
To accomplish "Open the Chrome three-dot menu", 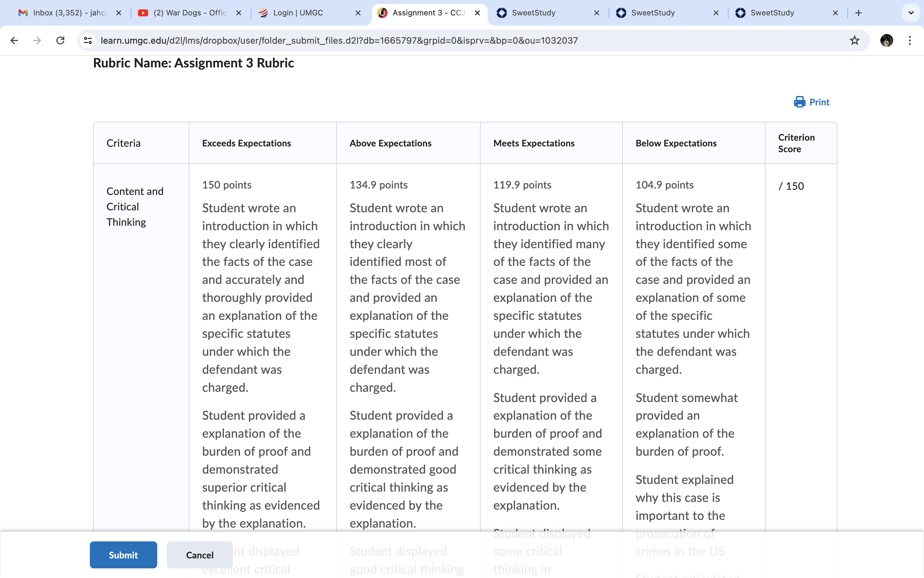I will [x=910, y=40].
